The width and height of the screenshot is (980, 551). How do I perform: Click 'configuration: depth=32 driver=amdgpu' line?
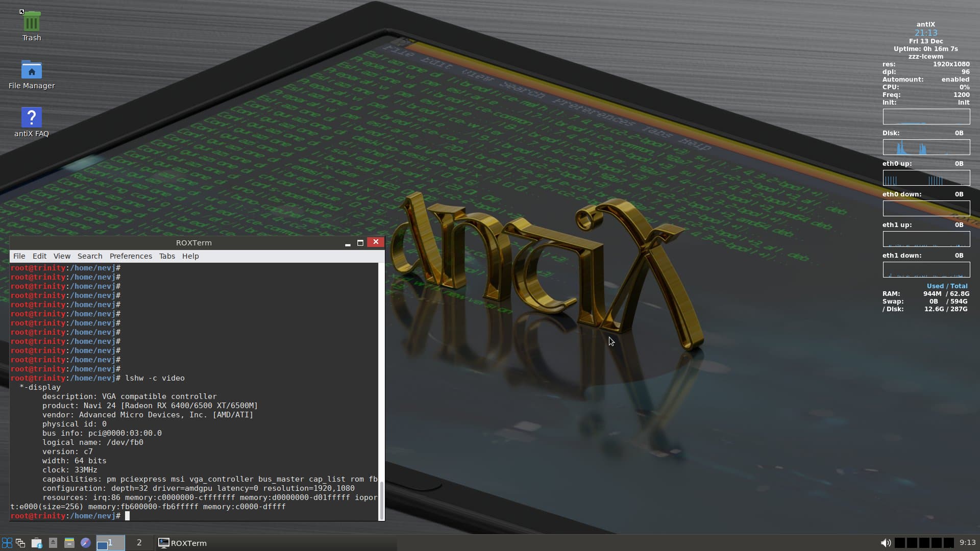point(199,488)
